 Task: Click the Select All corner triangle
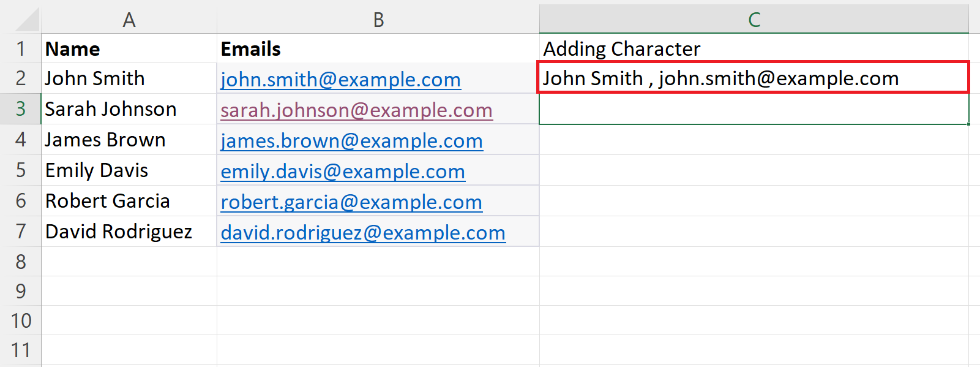coord(27,20)
